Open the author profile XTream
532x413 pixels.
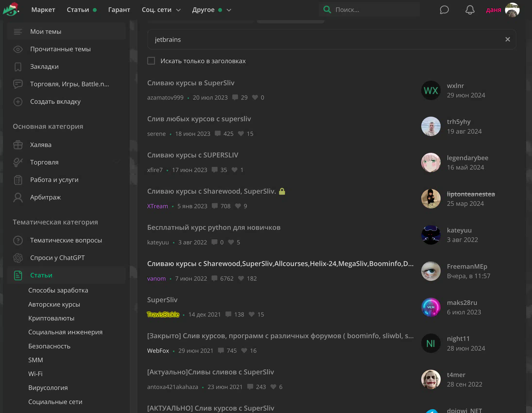click(x=157, y=206)
